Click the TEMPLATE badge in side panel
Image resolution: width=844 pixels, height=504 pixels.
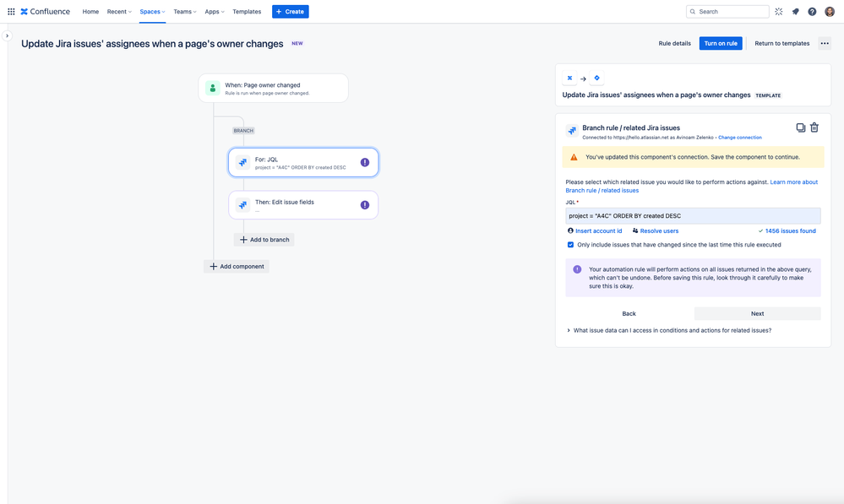pyautogui.click(x=768, y=95)
